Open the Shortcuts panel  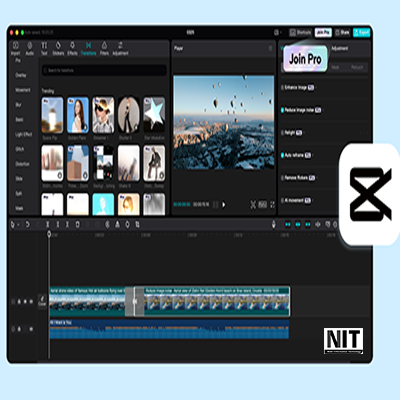pyautogui.click(x=300, y=32)
